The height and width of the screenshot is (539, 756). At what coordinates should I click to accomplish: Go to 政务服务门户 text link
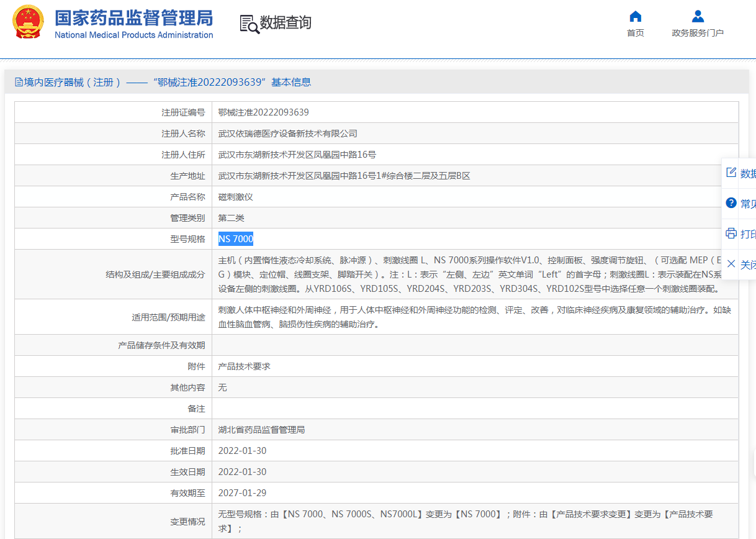698,33
